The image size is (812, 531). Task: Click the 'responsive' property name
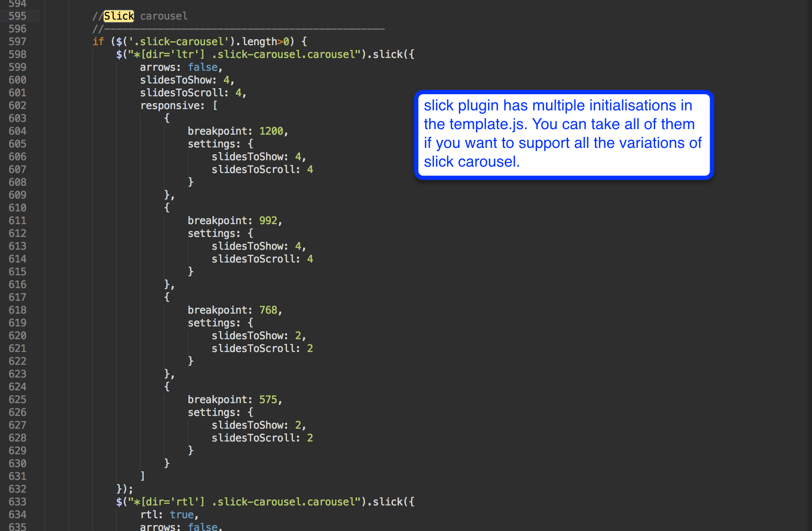tap(169, 106)
